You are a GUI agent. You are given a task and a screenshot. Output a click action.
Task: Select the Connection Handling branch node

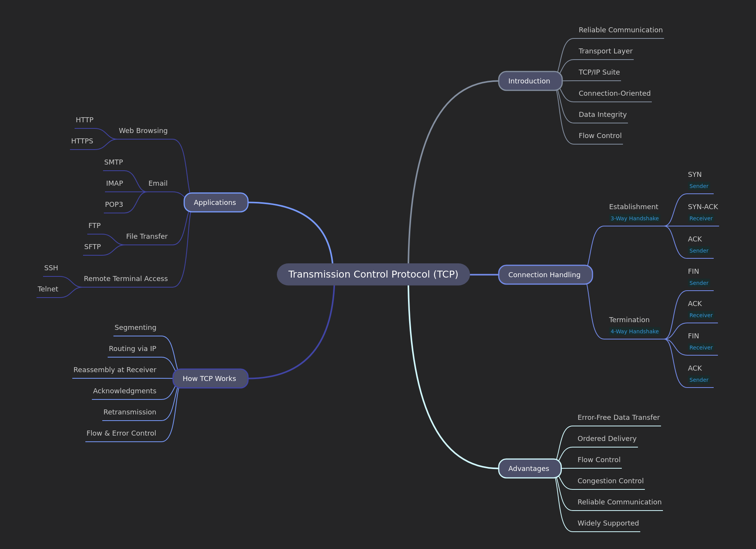tap(545, 274)
